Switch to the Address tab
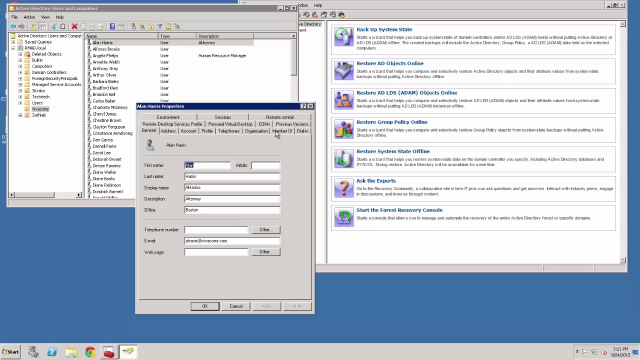Screen dimensions: 640x360 pyautogui.click(x=168, y=131)
